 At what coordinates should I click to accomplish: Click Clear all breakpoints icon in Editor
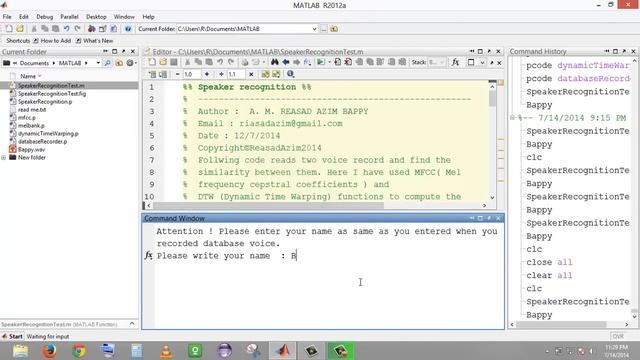coord(348,62)
